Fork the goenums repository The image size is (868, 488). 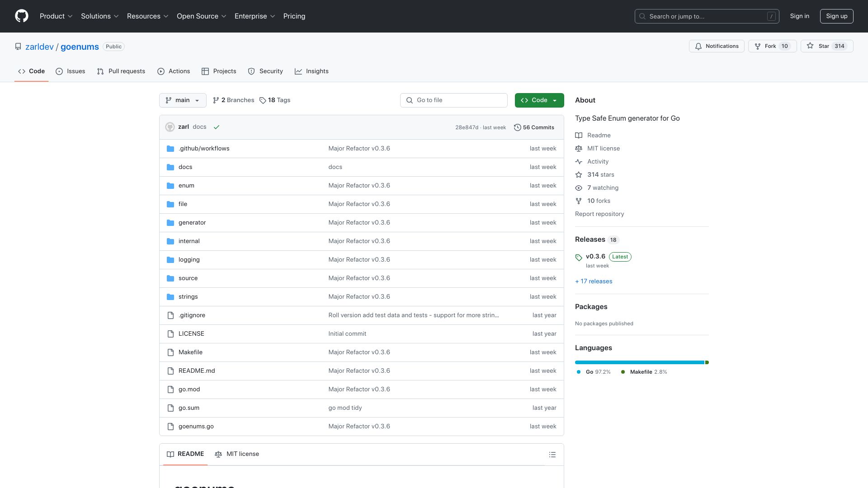(x=772, y=46)
